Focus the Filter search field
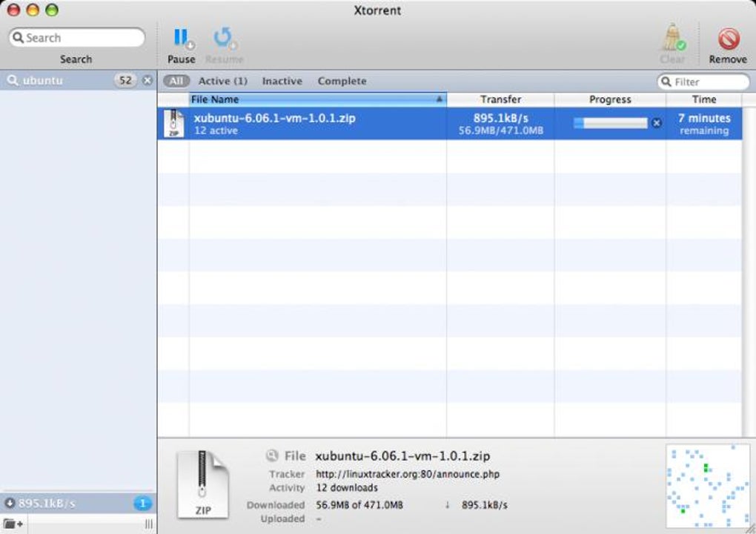This screenshot has width=756, height=534. [x=703, y=82]
